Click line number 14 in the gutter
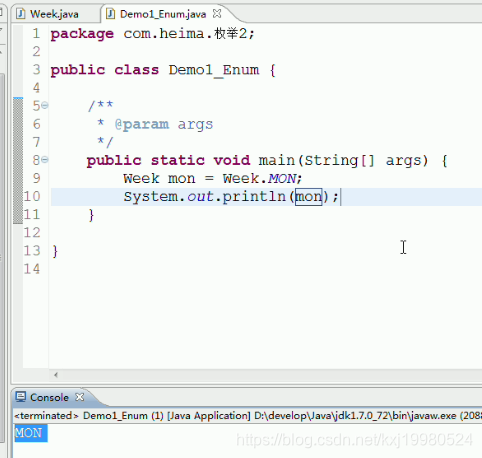 pyautogui.click(x=32, y=269)
